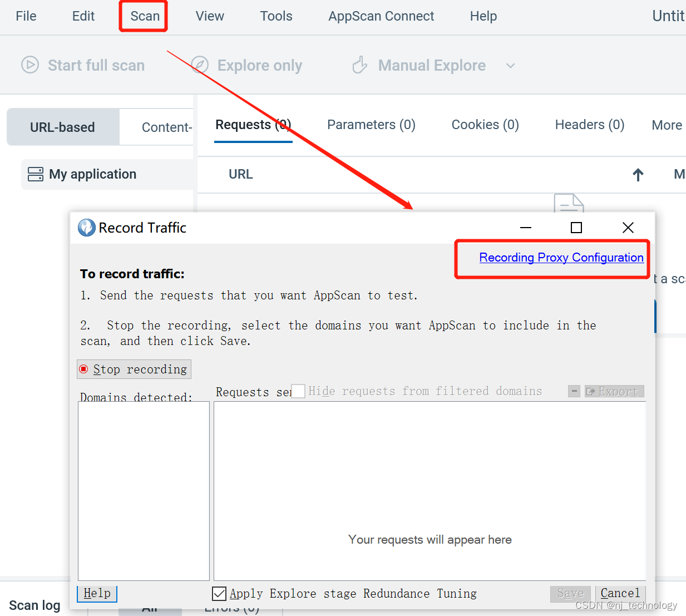Screen dimensions: 686x616
Task: Click the sort ascending arrow icon
Action: [x=638, y=175]
